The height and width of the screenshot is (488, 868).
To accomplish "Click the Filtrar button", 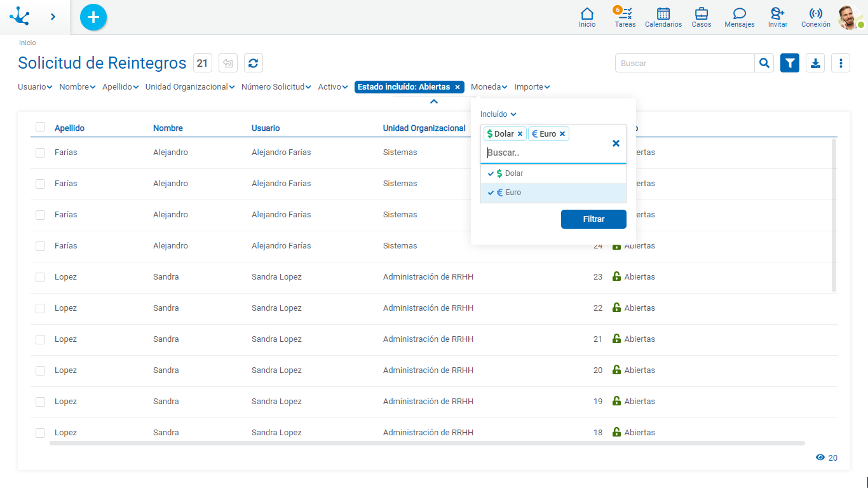I will (593, 219).
